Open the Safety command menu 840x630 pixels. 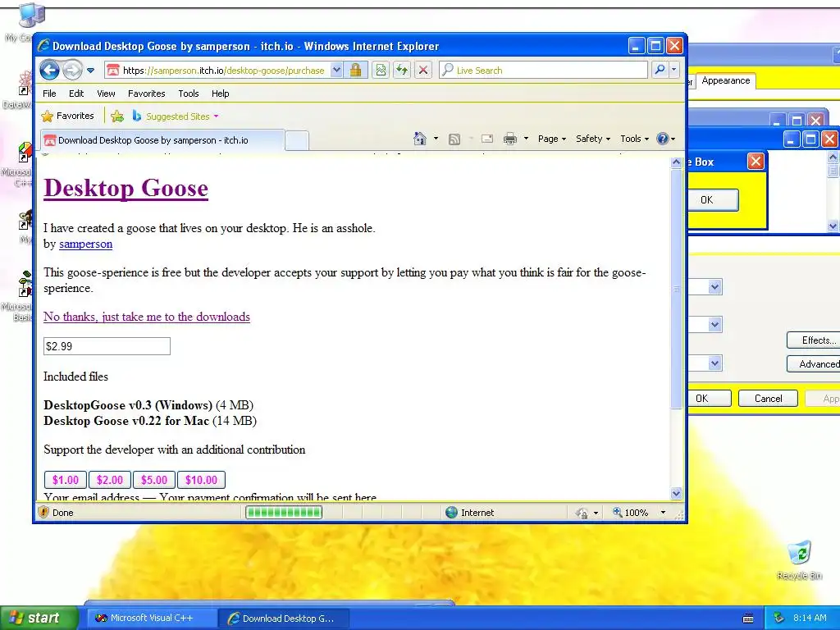(592, 139)
